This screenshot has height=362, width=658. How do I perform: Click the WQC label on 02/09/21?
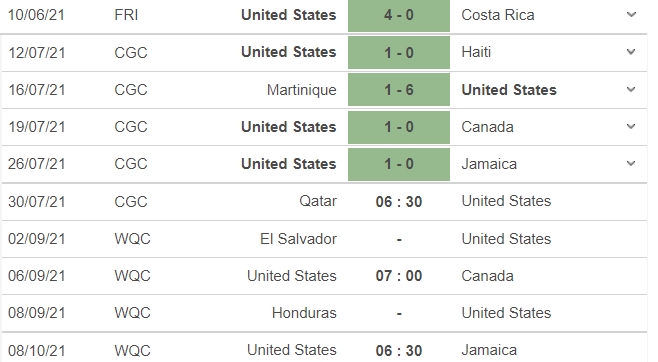point(132,239)
